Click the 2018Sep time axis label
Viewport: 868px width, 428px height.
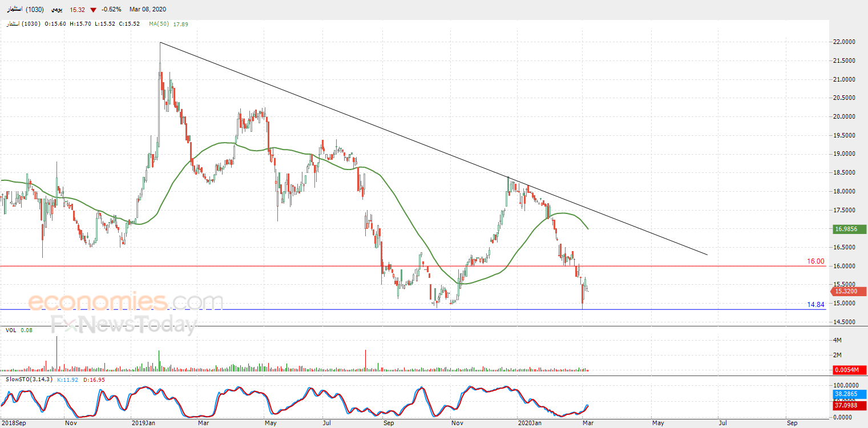[x=13, y=423]
